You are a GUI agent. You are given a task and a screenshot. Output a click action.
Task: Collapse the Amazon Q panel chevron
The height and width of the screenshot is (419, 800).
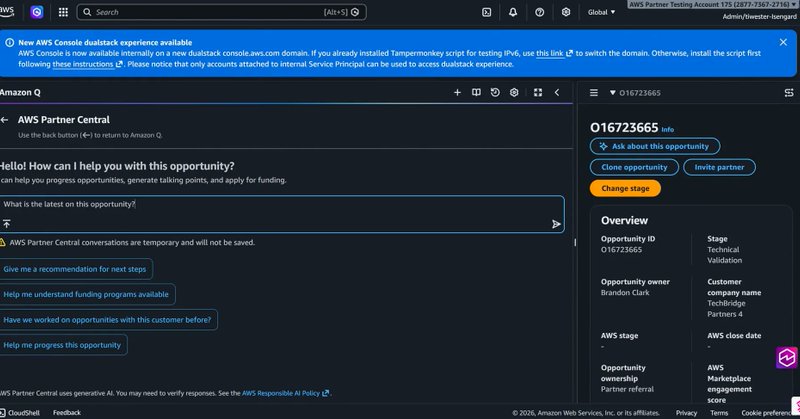(x=557, y=92)
